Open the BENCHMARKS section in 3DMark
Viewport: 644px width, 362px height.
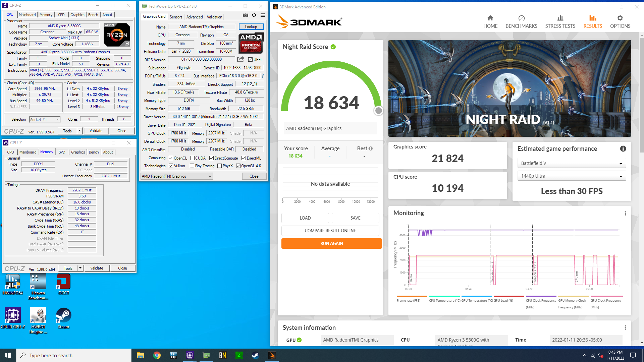pyautogui.click(x=521, y=22)
